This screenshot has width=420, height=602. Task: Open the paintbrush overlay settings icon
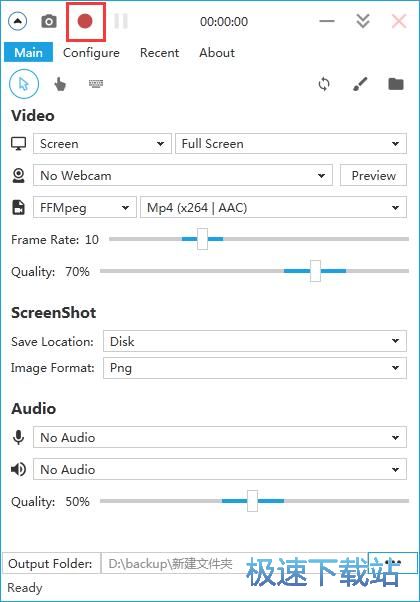pos(360,84)
